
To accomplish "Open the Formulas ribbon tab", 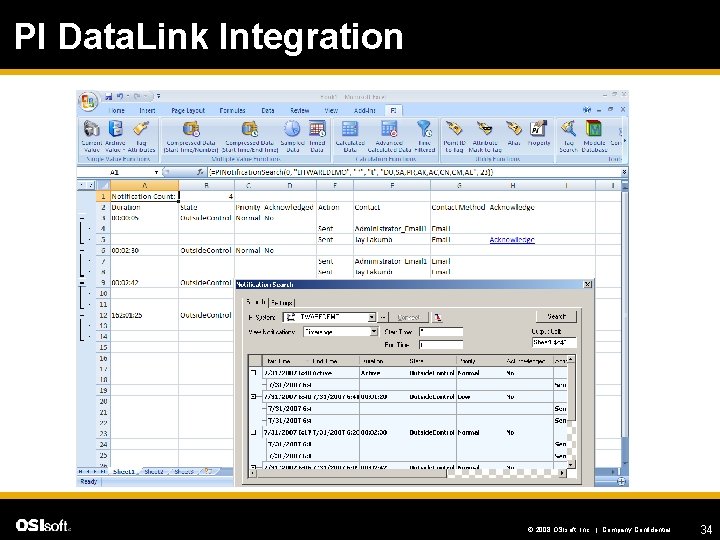I will click(x=232, y=111).
